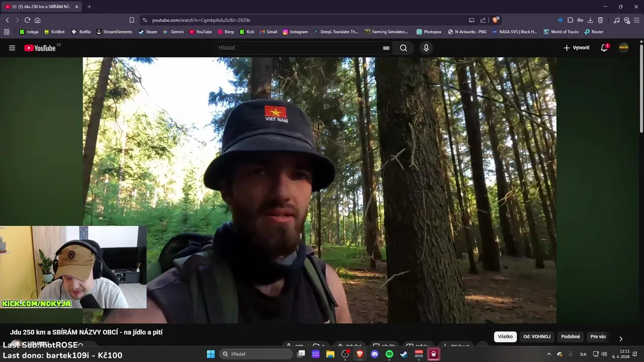Image resolution: width=644 pixels, height=362 pixels.
Task: Open the on-screen keyboard icon in search box
Action: 386,48
